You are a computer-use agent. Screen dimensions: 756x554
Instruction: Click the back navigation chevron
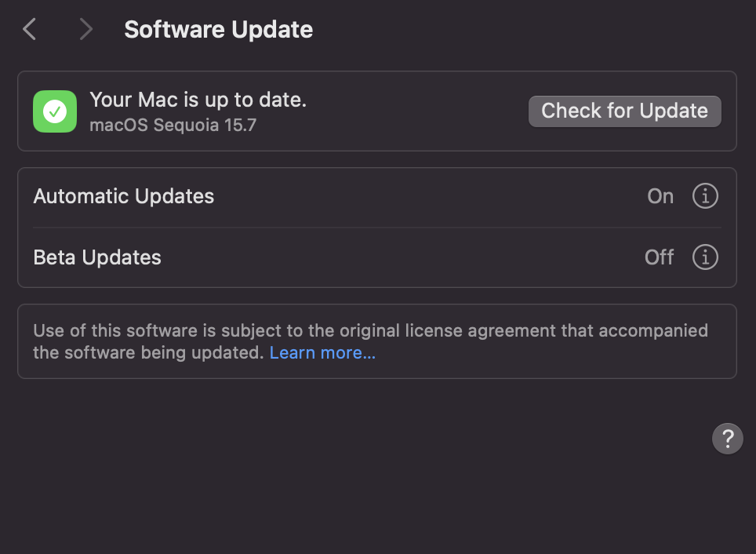click(28, 29)
